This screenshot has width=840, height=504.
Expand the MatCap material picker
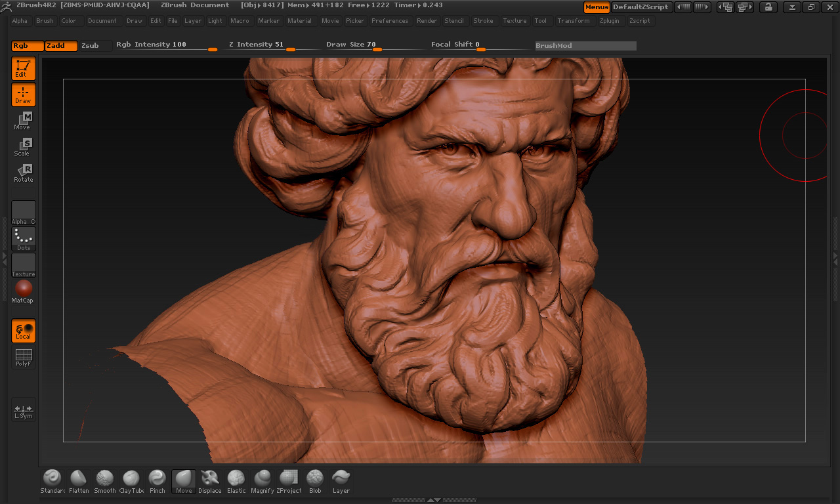click(x=24, y=291)
